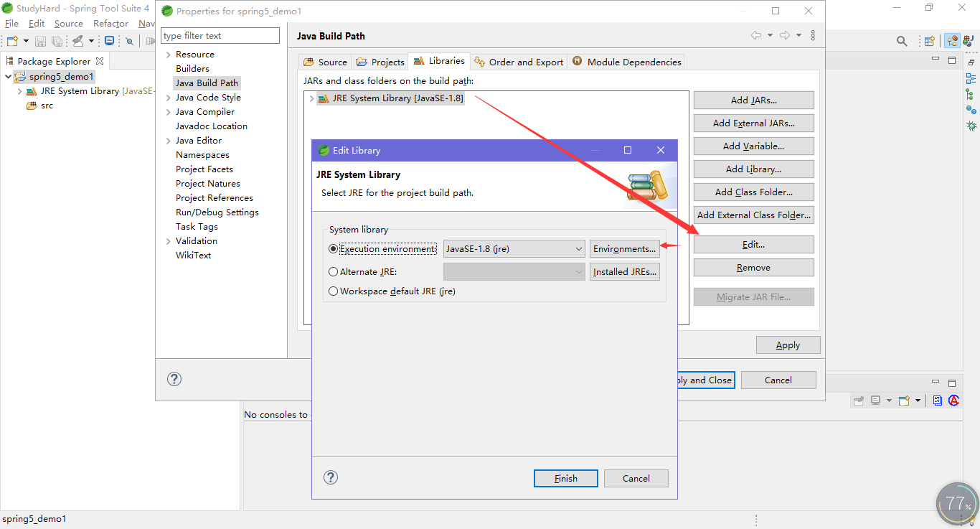
Task: Open the Refactor menu
Action: tap(110, 24)
